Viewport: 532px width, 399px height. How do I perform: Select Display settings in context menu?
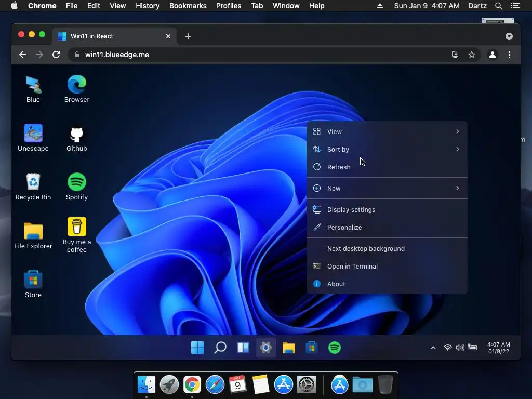(387, 210)
